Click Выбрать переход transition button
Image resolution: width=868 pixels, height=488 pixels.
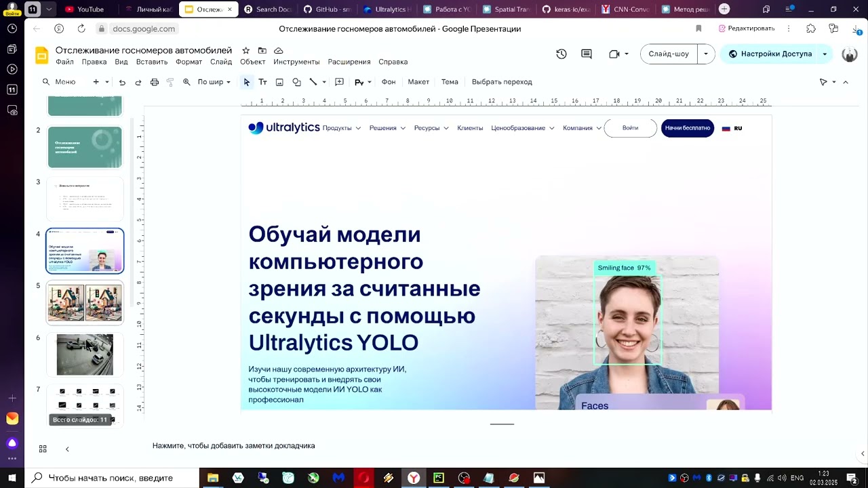click(x=502, y=82)
